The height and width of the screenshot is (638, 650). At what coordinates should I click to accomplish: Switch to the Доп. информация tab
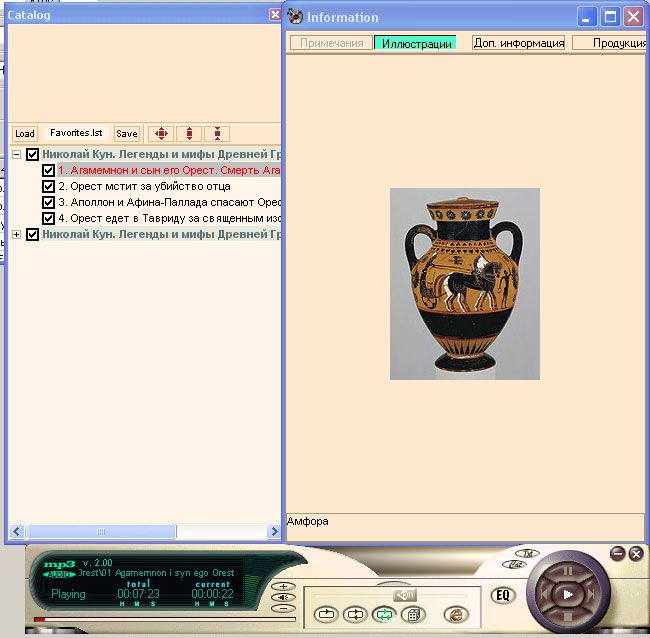click(518, 43)
